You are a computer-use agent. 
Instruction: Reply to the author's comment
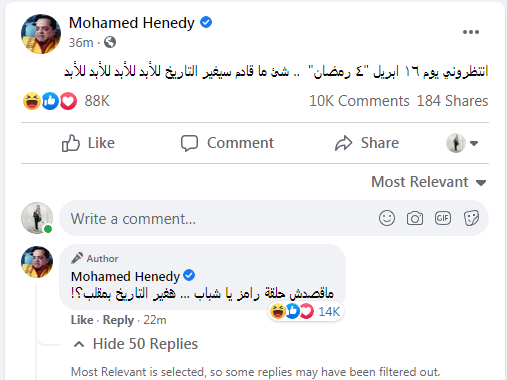(x=118, y=320)
